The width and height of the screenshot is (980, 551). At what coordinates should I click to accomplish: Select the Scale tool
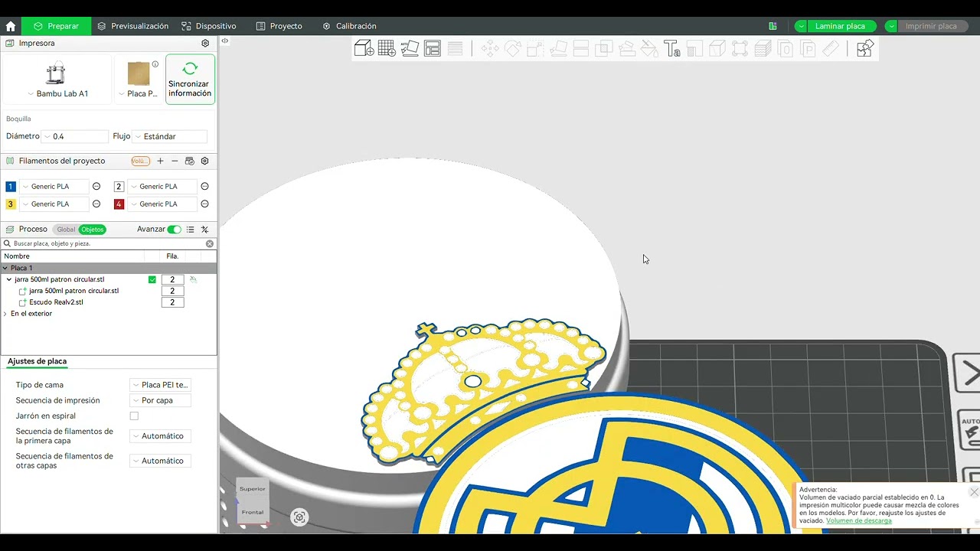pyautogui.click(x=535, y=49)
